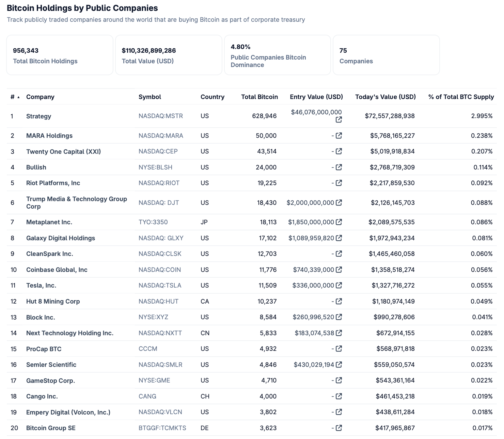The image size is (504, 439).
Task: Click Bitcoin Group SE external link icon
Action: 338,428
